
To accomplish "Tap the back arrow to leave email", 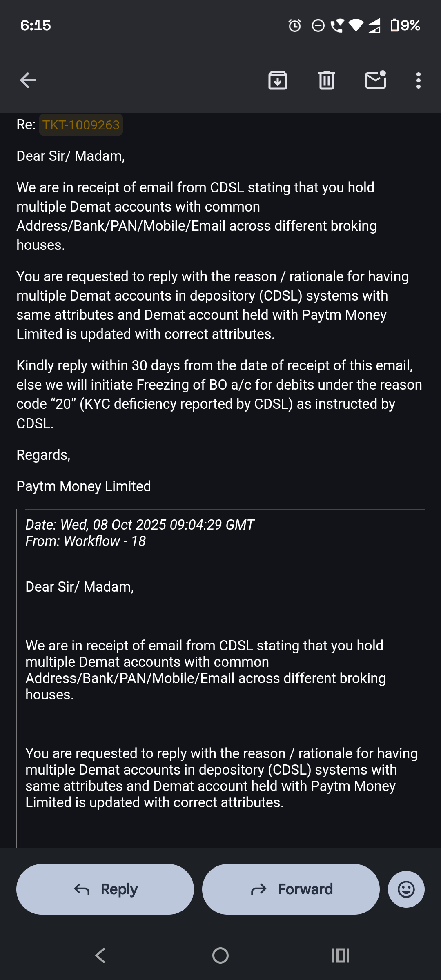I will [x=28, y=80].
